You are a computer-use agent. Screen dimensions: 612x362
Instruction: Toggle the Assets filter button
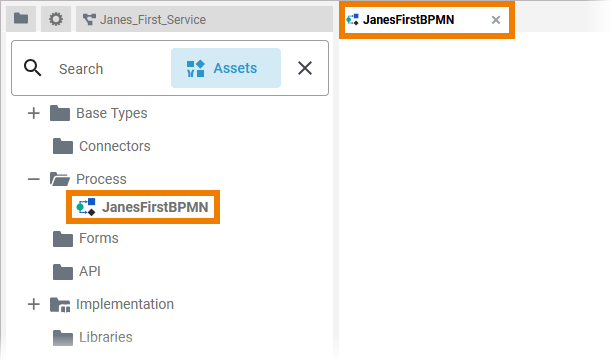(x=226, y=68)
